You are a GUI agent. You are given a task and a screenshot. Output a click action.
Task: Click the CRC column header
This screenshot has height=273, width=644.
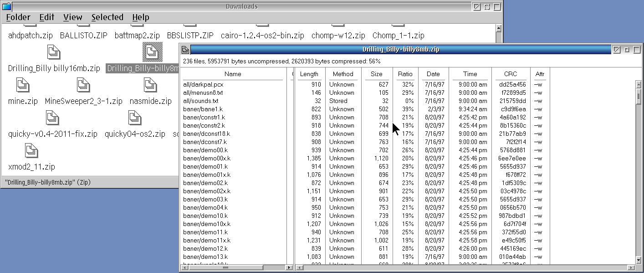tap(511, 74)
